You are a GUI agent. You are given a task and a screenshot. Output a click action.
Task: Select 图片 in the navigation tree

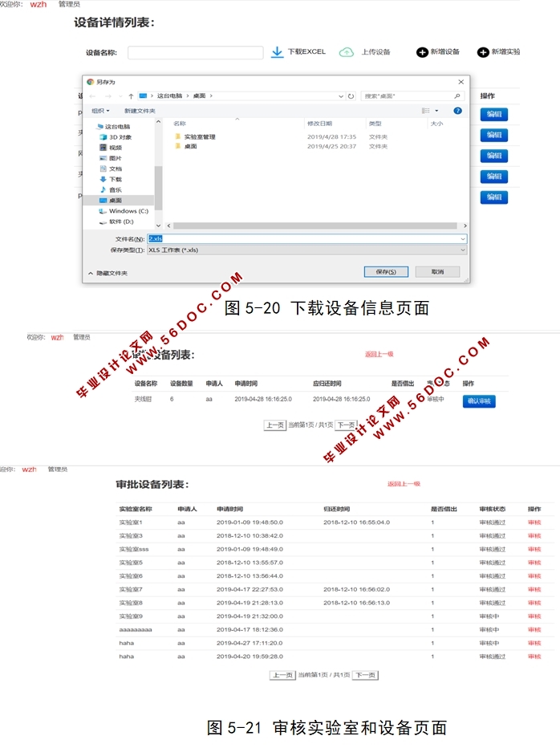[111, 158]
